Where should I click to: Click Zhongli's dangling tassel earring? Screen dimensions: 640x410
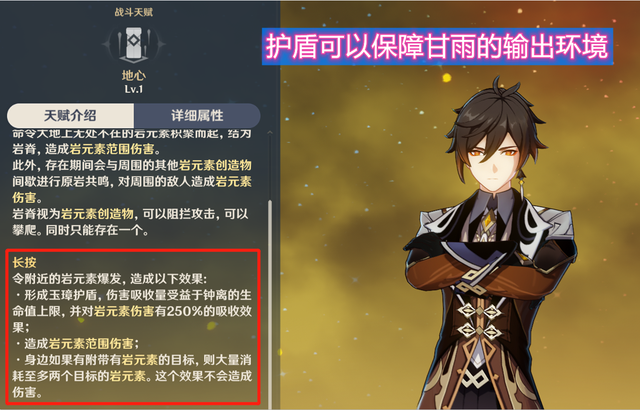[x=522, y=188]
